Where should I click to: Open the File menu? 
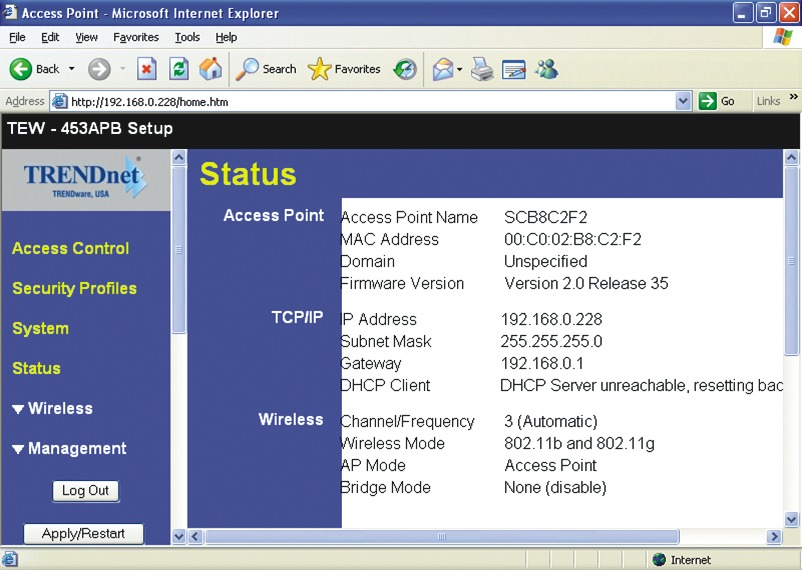pos(17,37)
